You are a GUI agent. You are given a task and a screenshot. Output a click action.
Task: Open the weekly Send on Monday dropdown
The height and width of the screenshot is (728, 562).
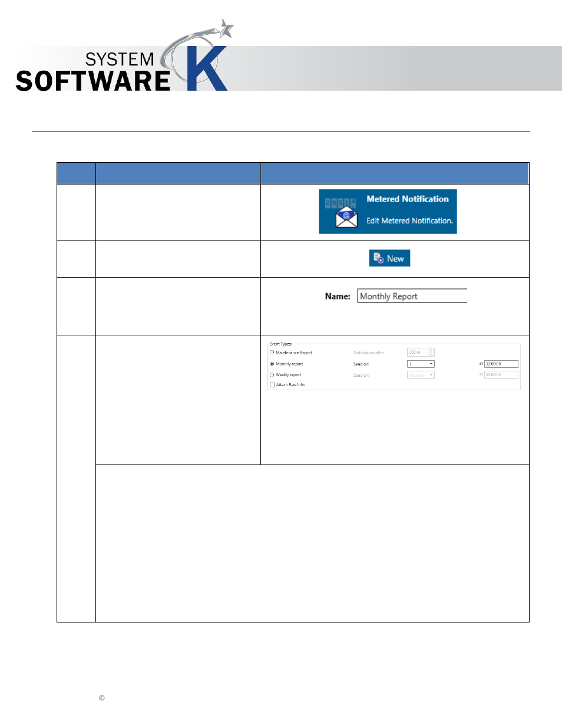coord(421,375)
